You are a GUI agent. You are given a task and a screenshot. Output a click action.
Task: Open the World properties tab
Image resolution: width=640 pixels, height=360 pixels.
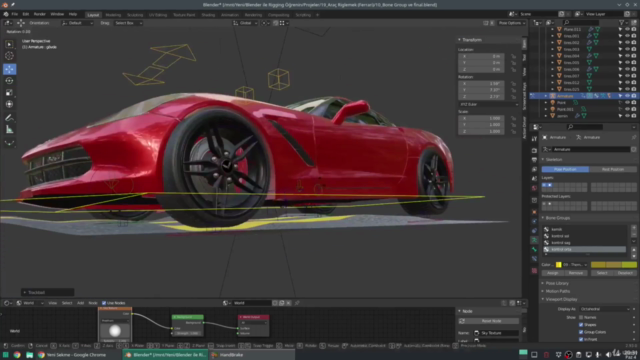tap(534, 188)
